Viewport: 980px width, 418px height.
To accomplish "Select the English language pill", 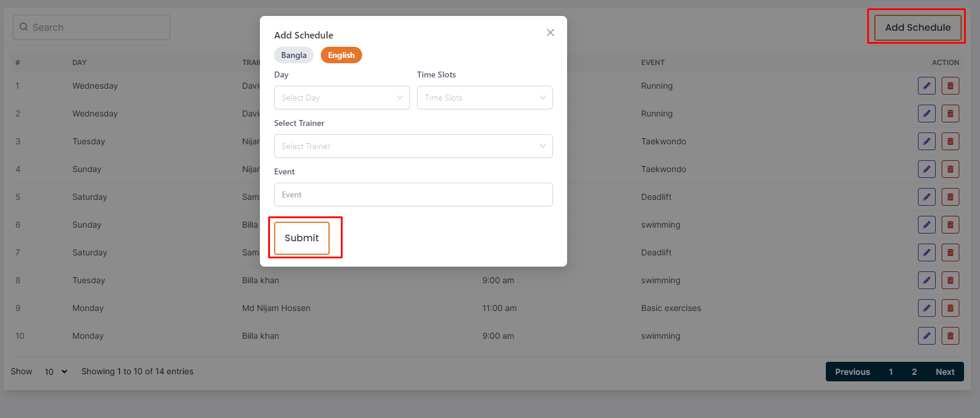I will [341, 55].
